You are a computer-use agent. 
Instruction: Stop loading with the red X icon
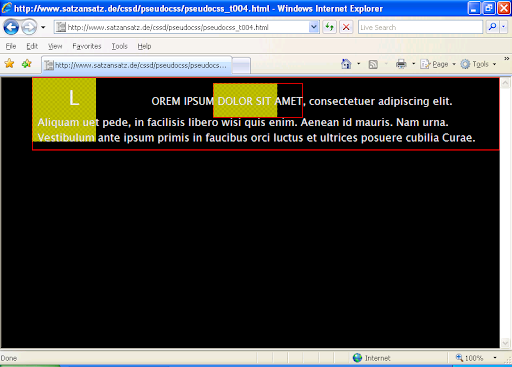346,27
